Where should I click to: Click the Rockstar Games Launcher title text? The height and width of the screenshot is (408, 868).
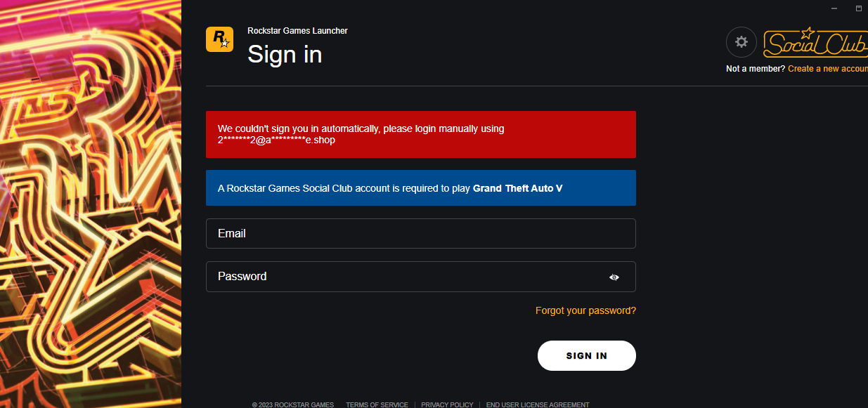[297, 31]
